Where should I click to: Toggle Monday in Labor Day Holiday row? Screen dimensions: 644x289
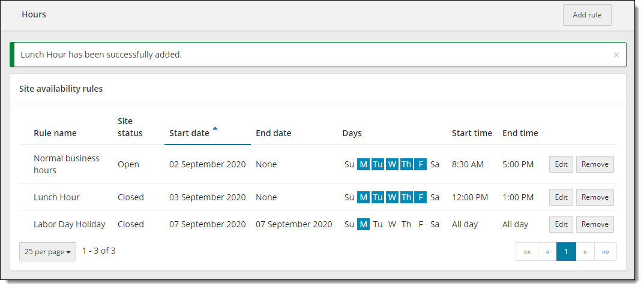coord(364,224)
